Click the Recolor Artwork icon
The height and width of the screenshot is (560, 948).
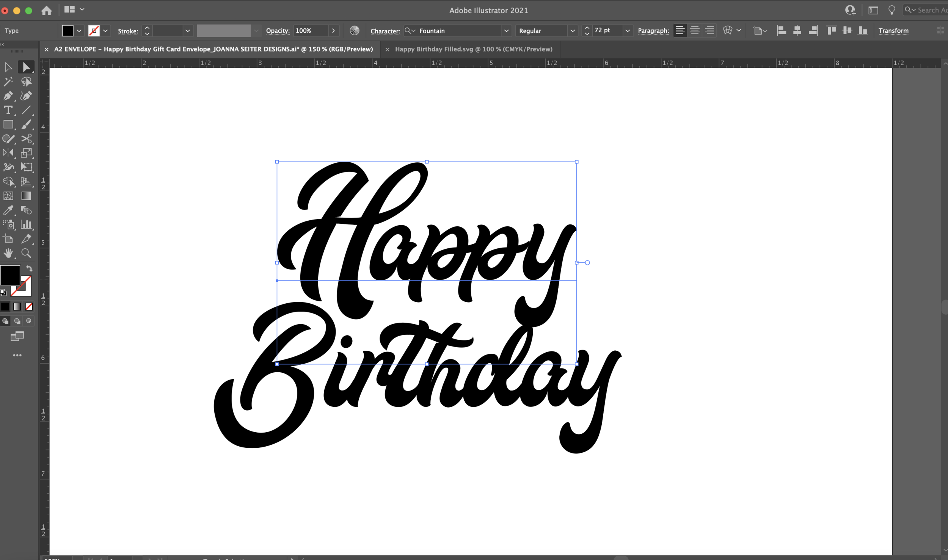click(354, 31)
